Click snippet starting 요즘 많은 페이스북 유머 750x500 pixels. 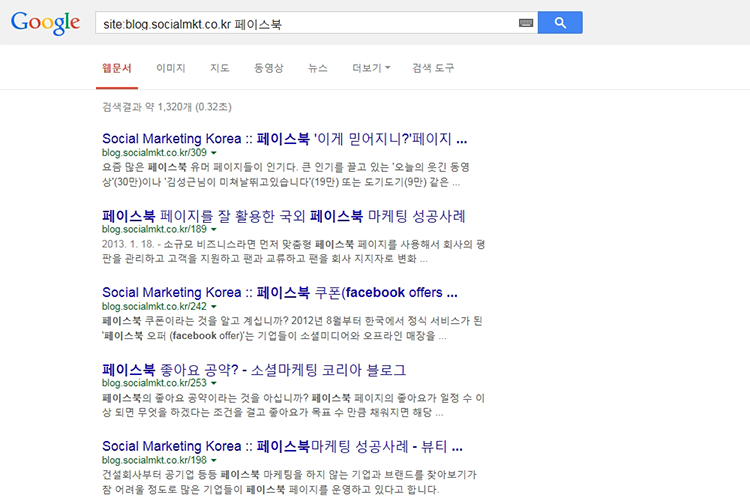click(286, 175)
